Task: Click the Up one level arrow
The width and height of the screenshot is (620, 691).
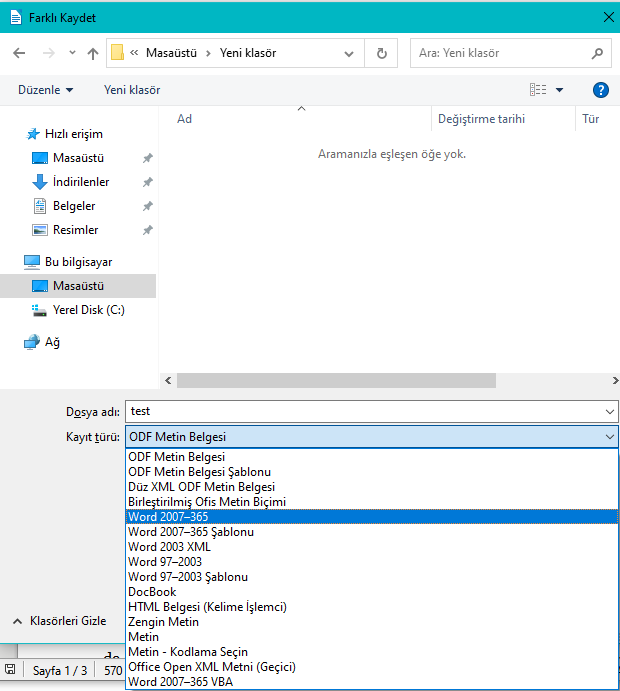Action: pyautogui.click(x=93, y=53)
